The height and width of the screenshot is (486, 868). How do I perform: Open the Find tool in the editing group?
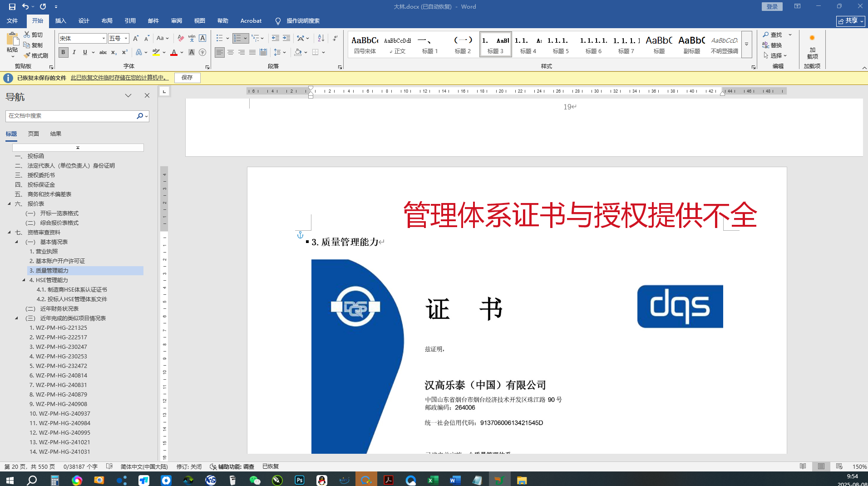click(772, 35)
